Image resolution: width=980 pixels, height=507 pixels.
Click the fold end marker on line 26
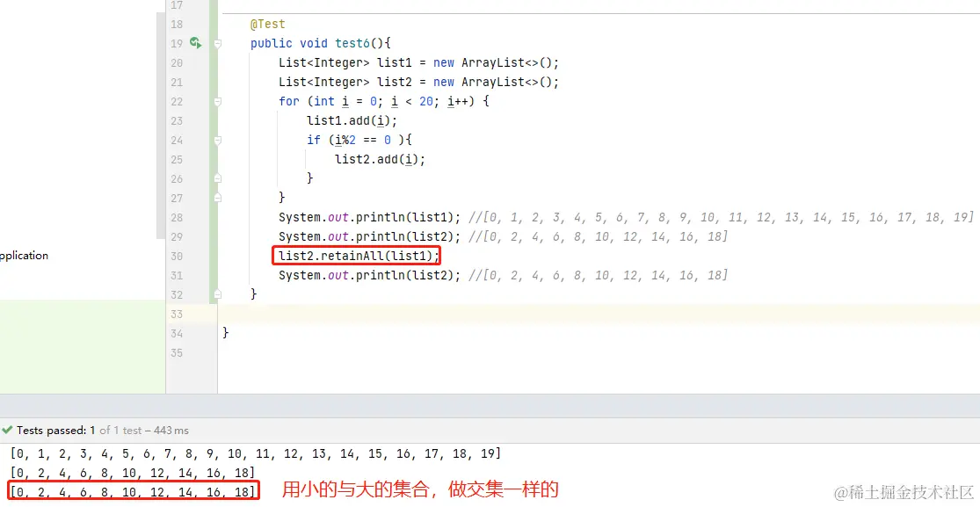(217, 178)
